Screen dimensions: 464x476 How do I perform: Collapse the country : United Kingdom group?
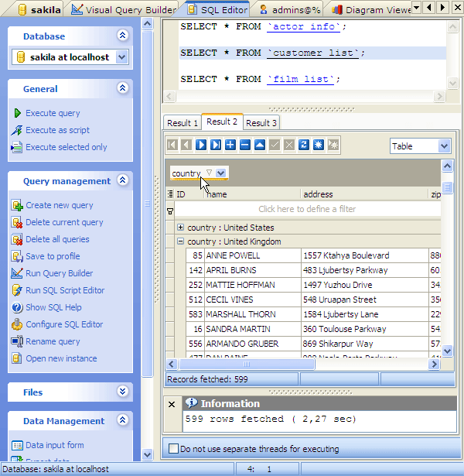coord(180,241)
